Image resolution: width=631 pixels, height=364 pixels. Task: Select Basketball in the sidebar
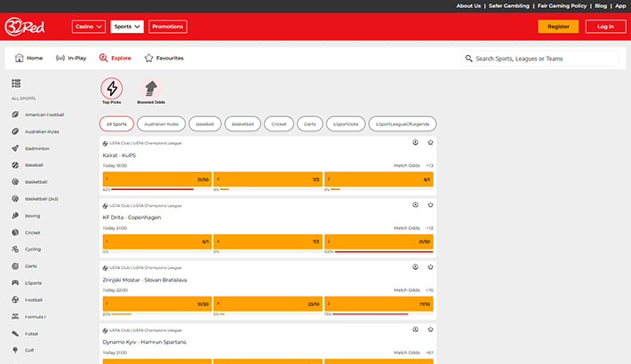29,182
